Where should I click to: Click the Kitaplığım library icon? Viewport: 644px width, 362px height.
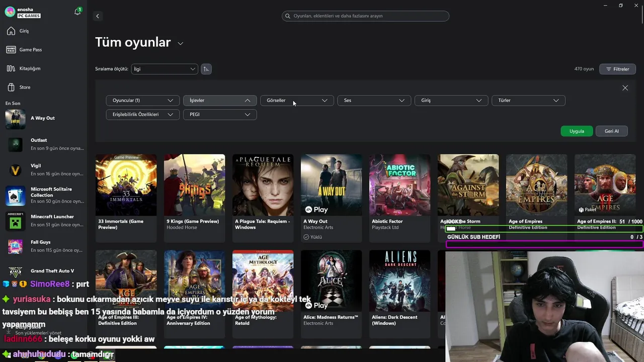(11, 68)
